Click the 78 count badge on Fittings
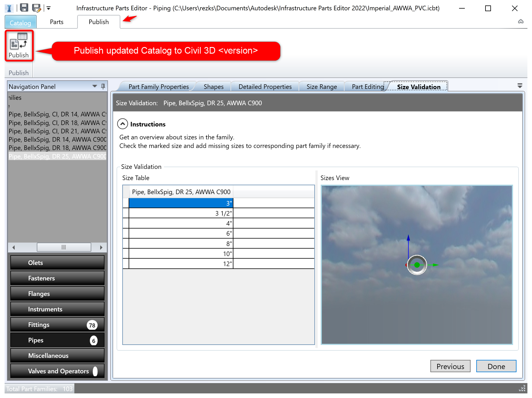The height and width of the screenshot is (398, 532). (x=92, y=325)
